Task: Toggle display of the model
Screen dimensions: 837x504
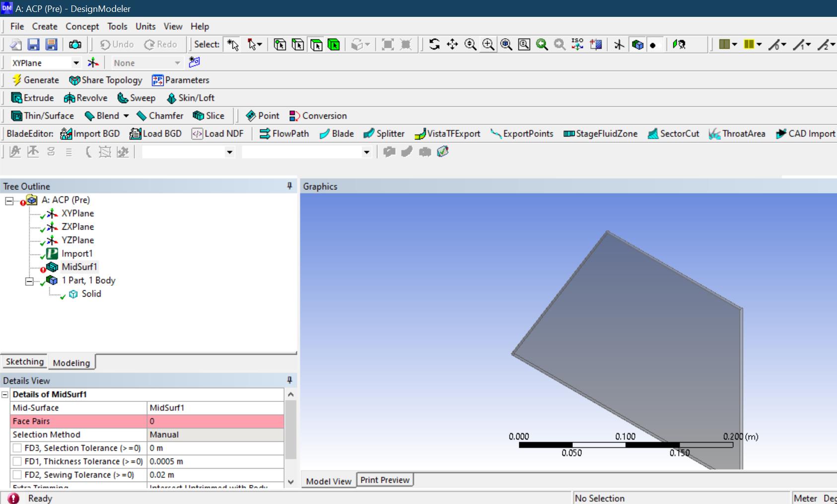Action: 637,45
